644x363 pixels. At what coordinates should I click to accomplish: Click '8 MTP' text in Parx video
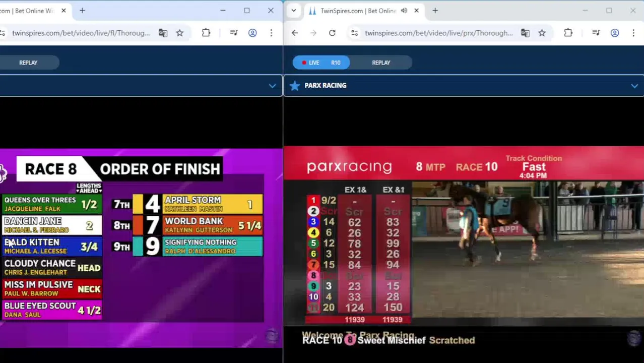pyautogui.click(x=430, y=167)
